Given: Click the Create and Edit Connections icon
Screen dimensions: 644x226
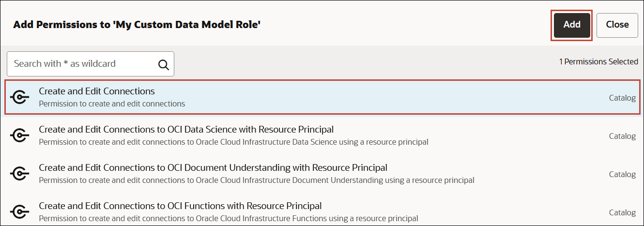Looking at the screenshot, I should pyautogui.click(x=19, y=97).
